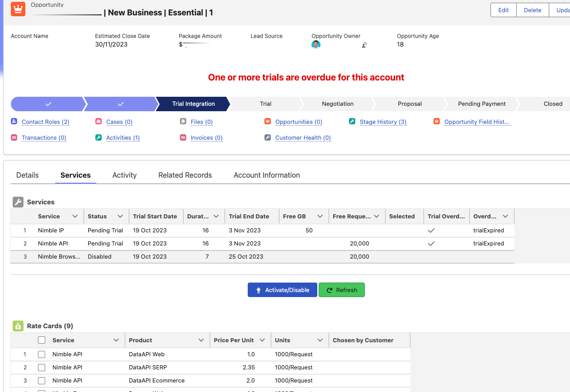Check the DataAPI Ecommerce row checkbox
Viewport: 570px width, 392px height.
click(42, 380)
